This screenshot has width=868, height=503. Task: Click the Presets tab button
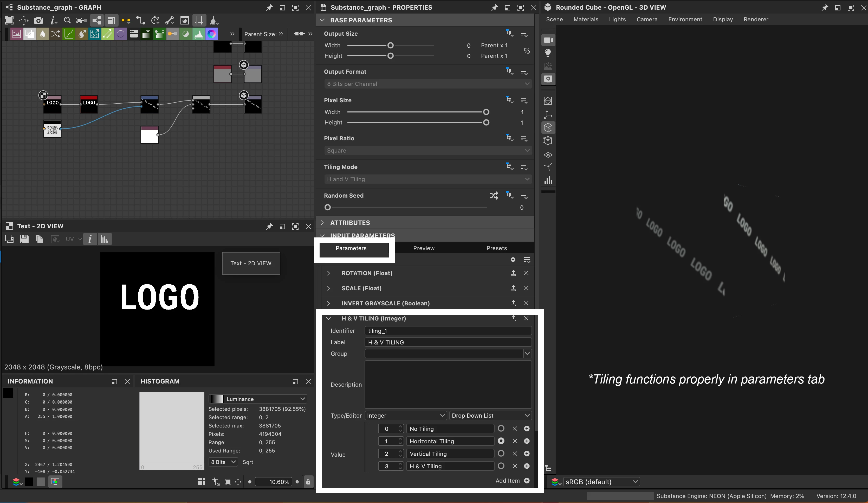coord(496,248)
